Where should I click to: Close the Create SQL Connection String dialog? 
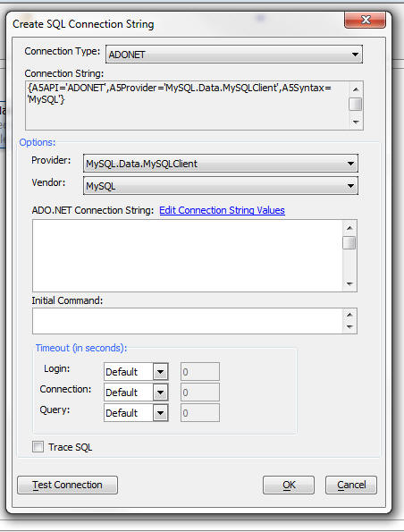(x=366, y=20)
